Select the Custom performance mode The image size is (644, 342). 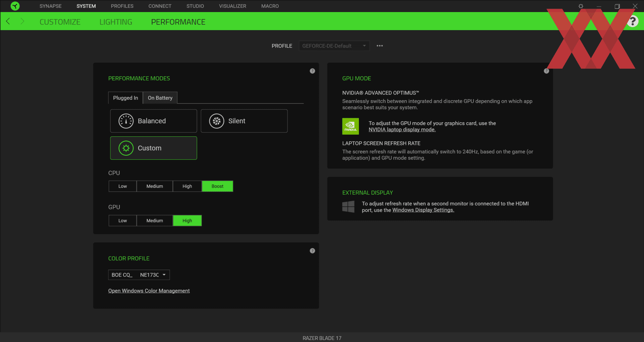tap(154, 148)
